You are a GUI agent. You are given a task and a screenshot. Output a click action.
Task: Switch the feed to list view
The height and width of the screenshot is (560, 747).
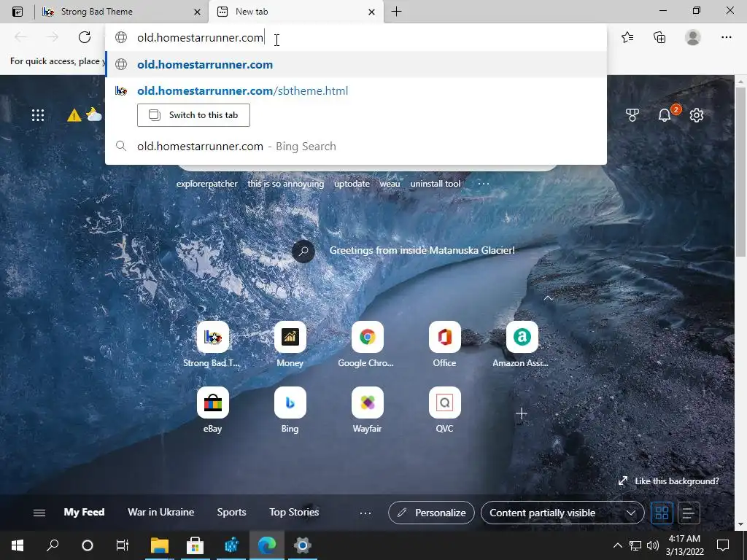tap(689, 513)
